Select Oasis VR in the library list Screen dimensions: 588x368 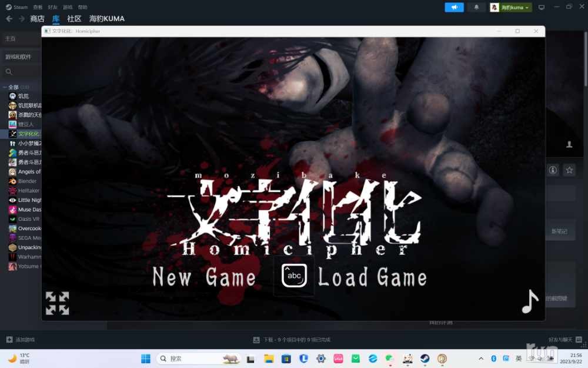pos(25,219)
